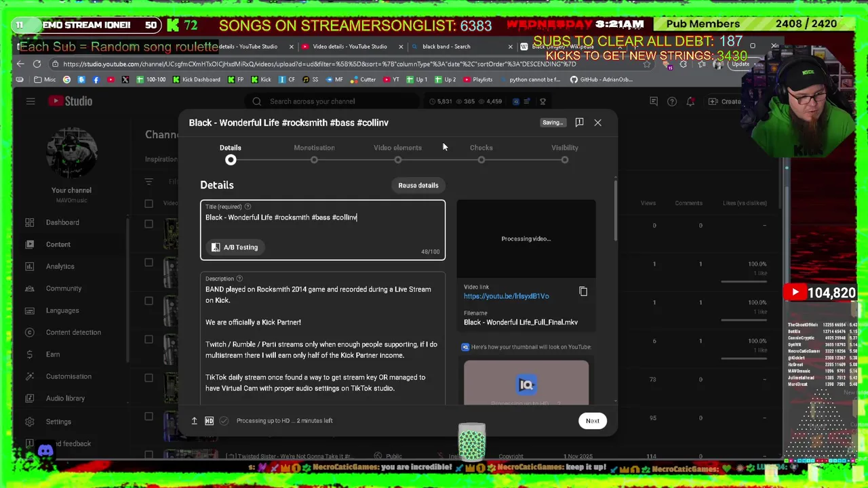Switch to the Video details - YouTube Studio tab
This screenshot has height=488, width=868.
[x=350, y=47]
